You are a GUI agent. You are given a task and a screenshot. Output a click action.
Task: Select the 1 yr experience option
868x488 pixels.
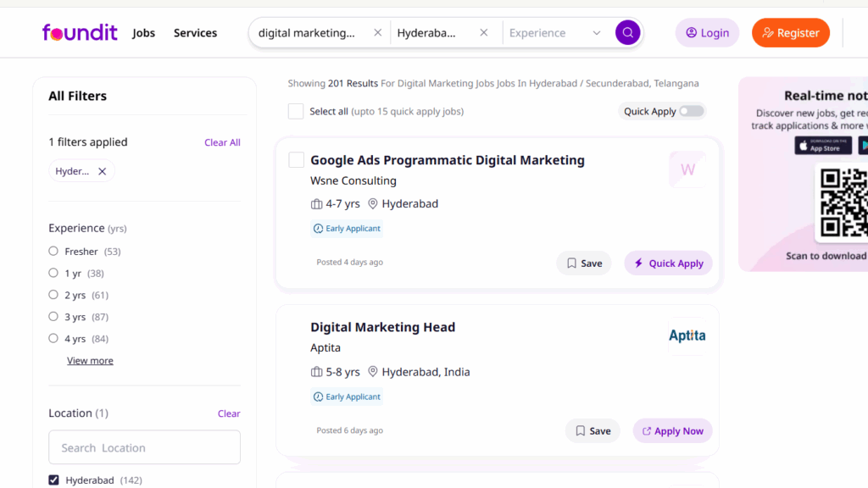(53, 273)
